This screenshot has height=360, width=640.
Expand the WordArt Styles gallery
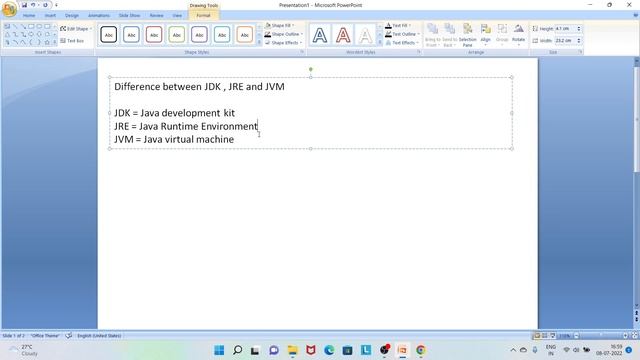[x=380, y=42]
